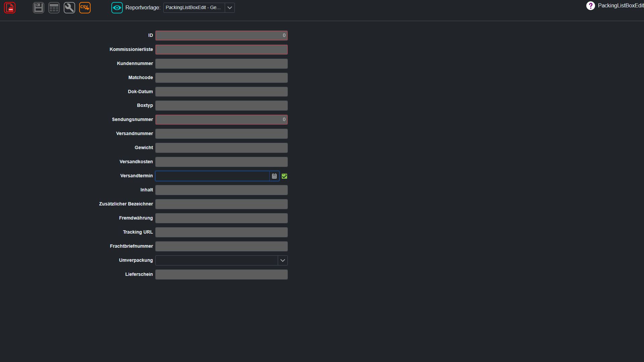Click the Kundennummer field
The height and width of the screenshot is (362, 644).
[x=221, y=64]
